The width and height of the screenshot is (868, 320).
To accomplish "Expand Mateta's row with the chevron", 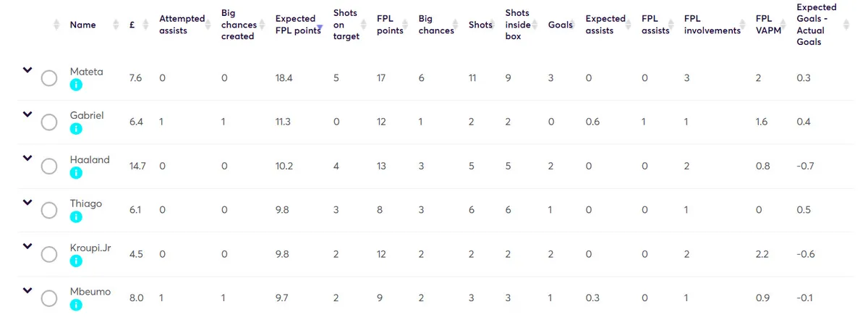I will [27, 70].
